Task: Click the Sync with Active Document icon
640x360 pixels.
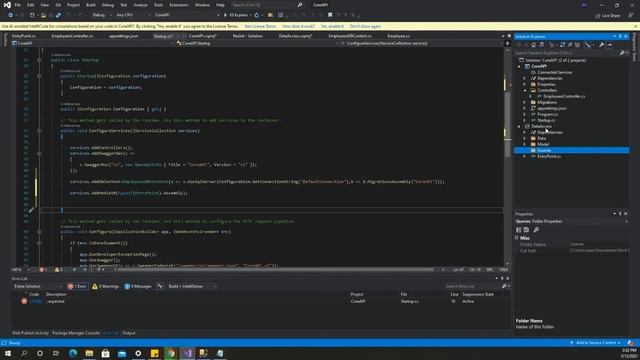Action: pyautogui.click(x=562, y=44)
